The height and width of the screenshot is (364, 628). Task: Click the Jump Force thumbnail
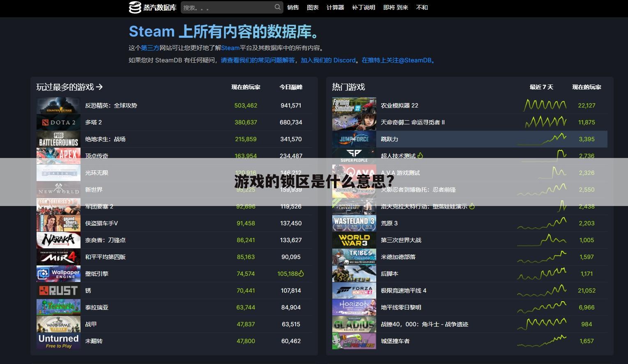(x=354, y=139)
